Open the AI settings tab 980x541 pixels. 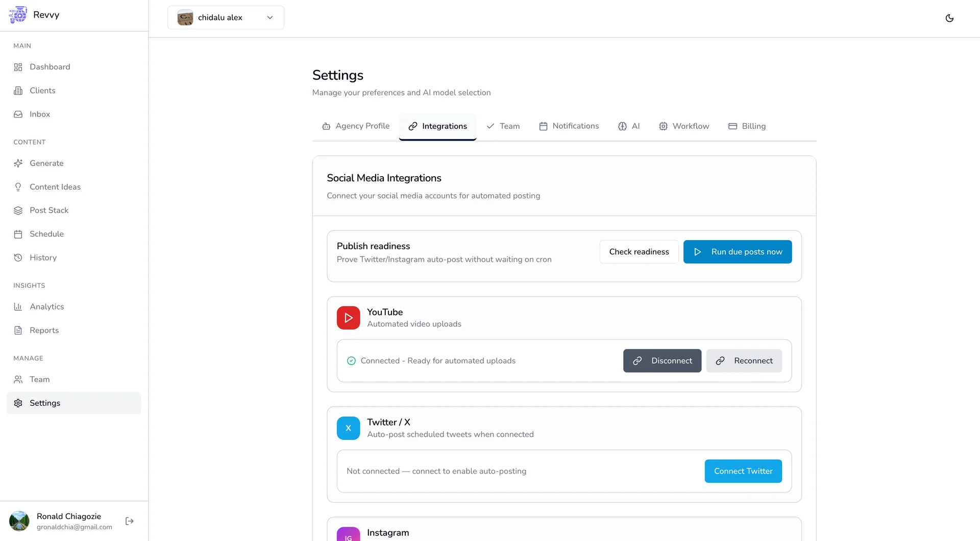[x=629, y=126]
